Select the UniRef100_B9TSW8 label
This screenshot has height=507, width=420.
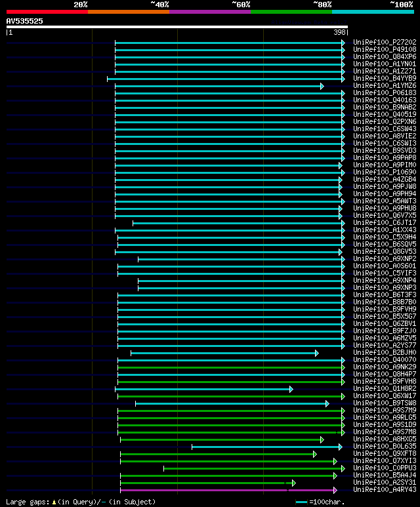click(x=385, y=403)
